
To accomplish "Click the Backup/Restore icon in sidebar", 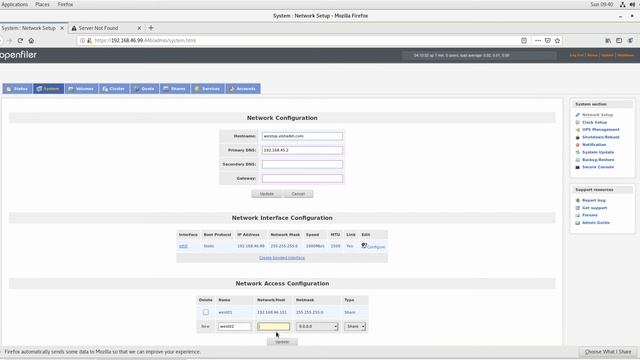I will tap(578, 160).
